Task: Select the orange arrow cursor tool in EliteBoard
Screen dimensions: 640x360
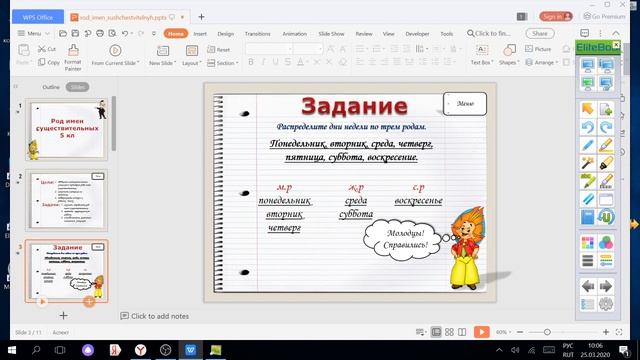Action: pyautogui.click(x=587, y=109)
